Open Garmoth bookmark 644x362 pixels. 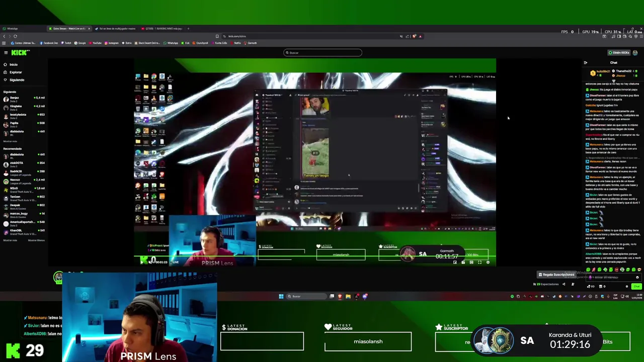coord(251,43)
